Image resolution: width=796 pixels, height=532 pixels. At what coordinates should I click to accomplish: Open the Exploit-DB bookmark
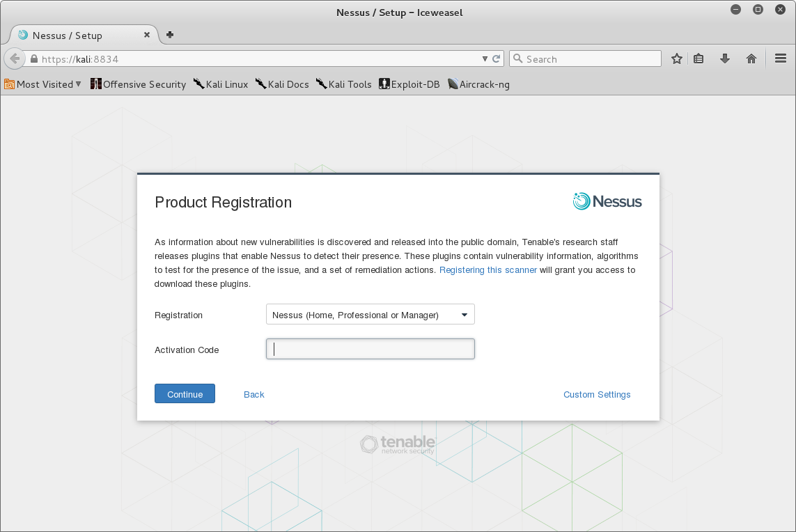(409, 84)
